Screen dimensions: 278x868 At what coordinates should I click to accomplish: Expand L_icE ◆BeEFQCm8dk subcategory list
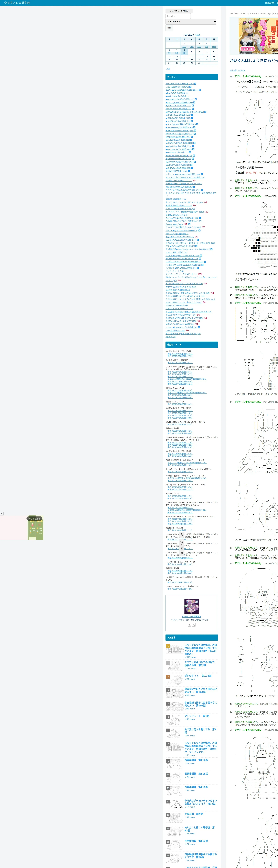[190, 87]
